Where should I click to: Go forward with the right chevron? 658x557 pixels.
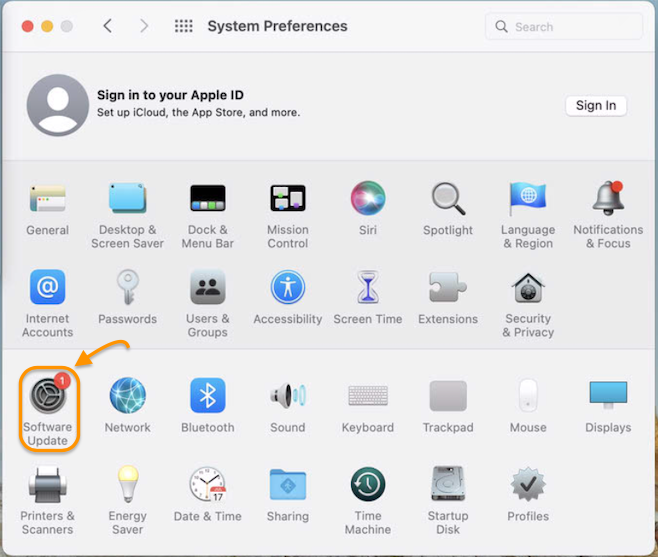[x=144, y=26]
